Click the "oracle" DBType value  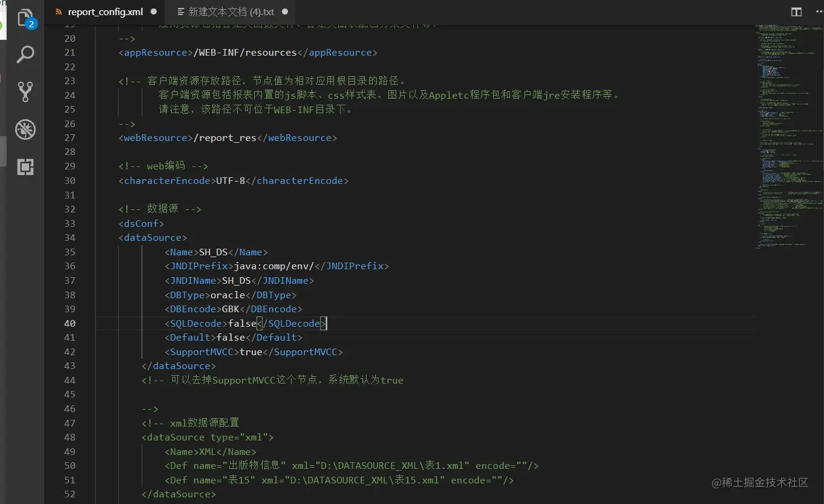(x=228, y=295)
